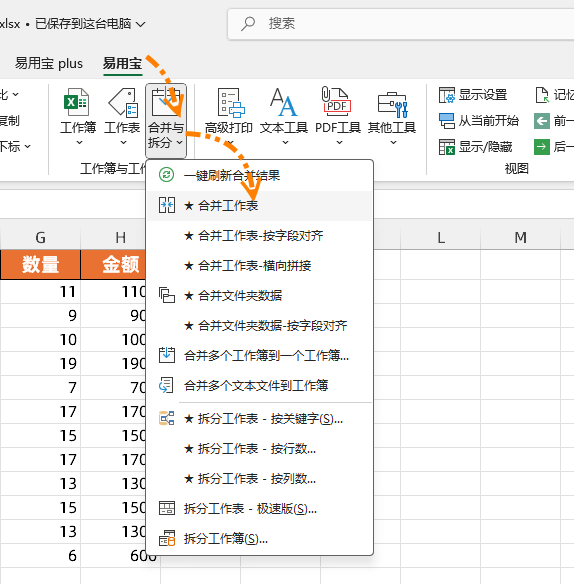Expand the 工作表 dropdown chevron
Image resolution: width=574 pixels, height=584 pixels.
(x=123, y=142)
